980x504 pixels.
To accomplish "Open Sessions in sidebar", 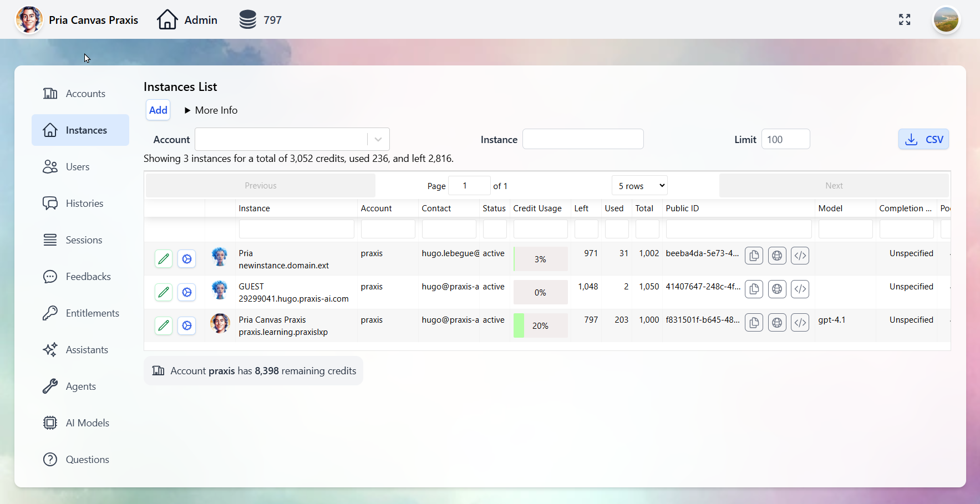I will pyautogui.click(x=80, y=240).
